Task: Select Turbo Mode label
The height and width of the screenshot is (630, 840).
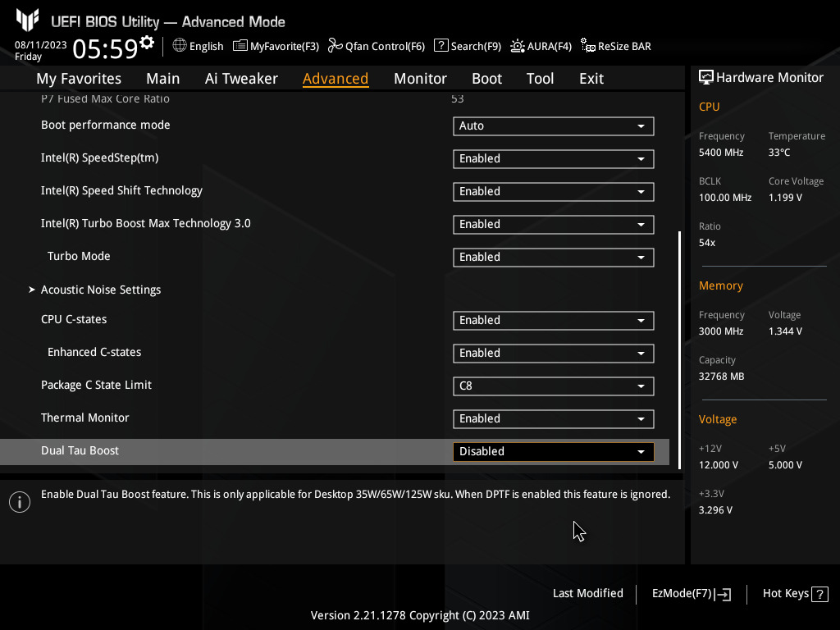Action: point(79,256)
